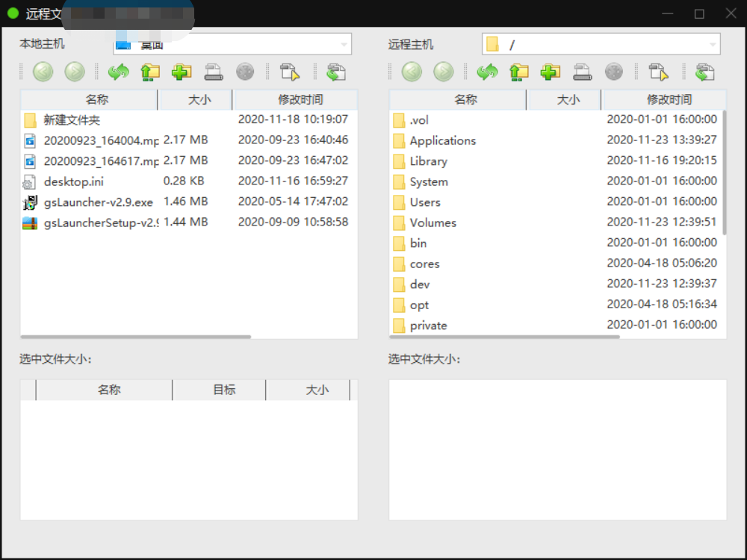Click the remote panel refresh icon
The width and height of the screenshot is (747, 560).
[487, 72]
